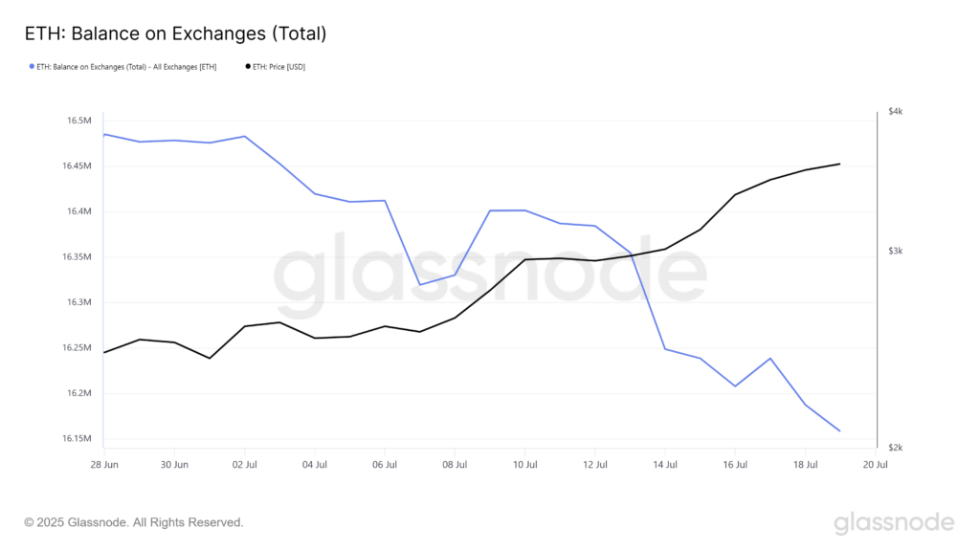
Task: Click the black legend dot for ETH price
Action: [248, 67]
